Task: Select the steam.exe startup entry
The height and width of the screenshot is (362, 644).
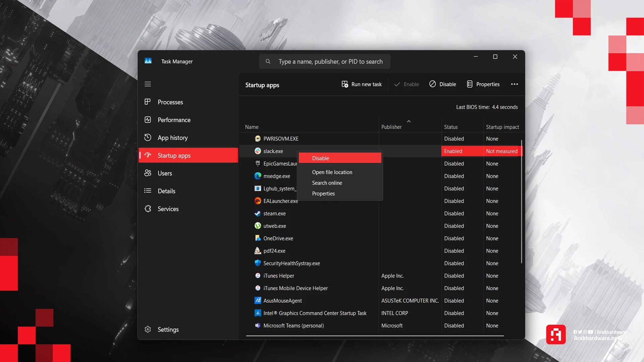Action: pyautogui.click(x=274, y=214)
